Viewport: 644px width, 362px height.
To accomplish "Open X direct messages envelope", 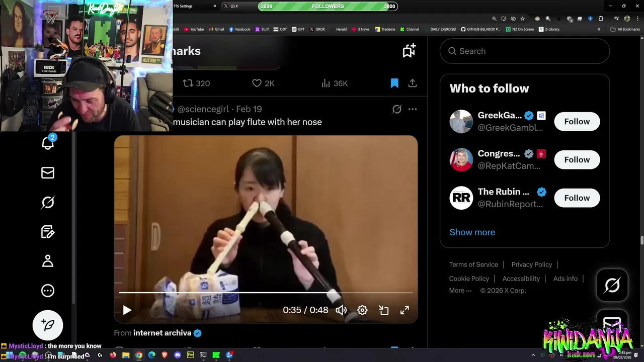I will tap(48, 173).
